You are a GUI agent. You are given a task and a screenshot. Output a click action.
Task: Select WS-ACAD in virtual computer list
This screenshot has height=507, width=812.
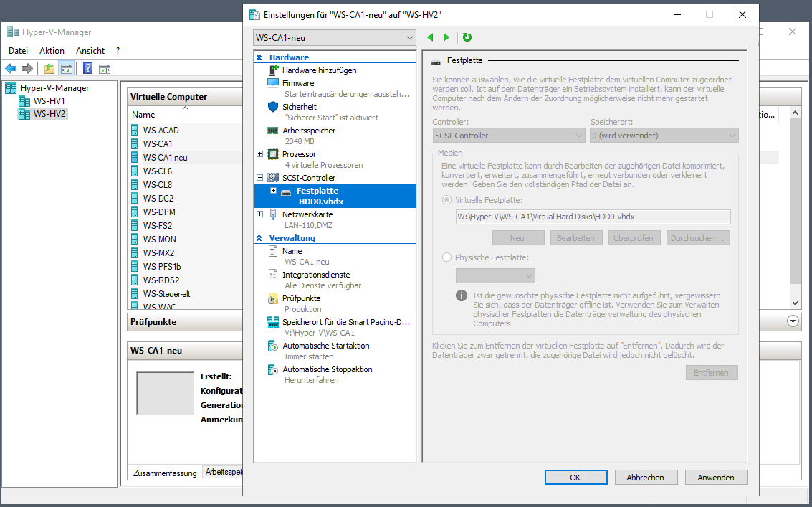(161, 130)
